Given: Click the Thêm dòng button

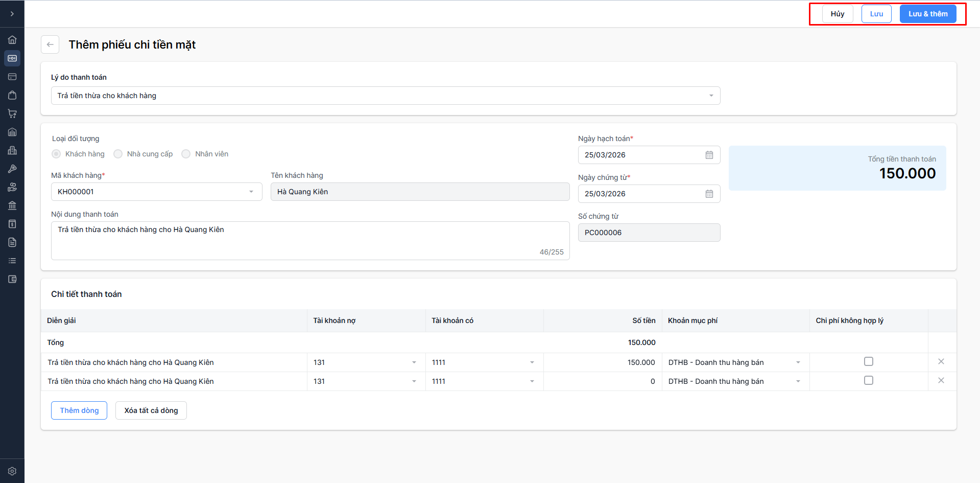Looking at the screenshot, I should [x=79, y=410].
